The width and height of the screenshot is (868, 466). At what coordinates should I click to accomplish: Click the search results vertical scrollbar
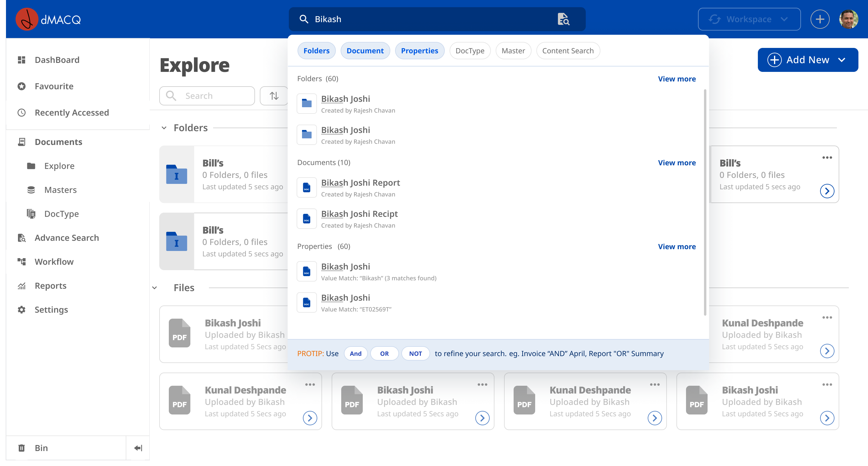point(705,202)
